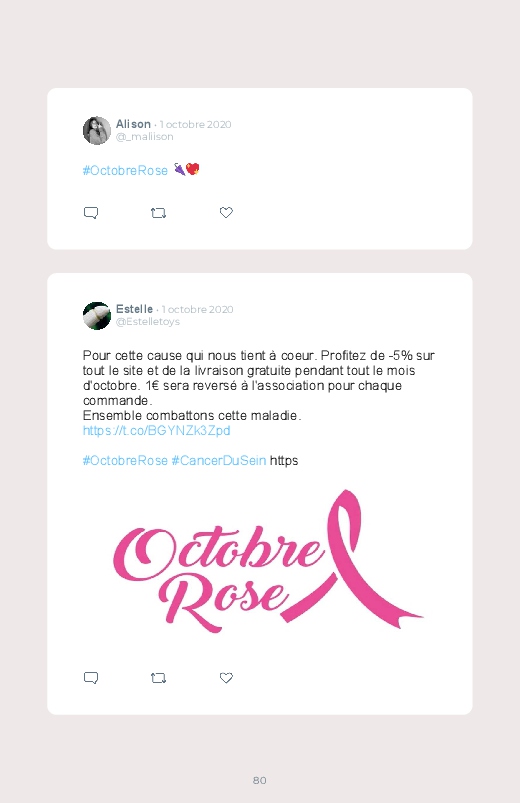Open #OctobreRose hashtag in Alison's tweet
Screen dimensions: 520x803
tap(125, 171)
